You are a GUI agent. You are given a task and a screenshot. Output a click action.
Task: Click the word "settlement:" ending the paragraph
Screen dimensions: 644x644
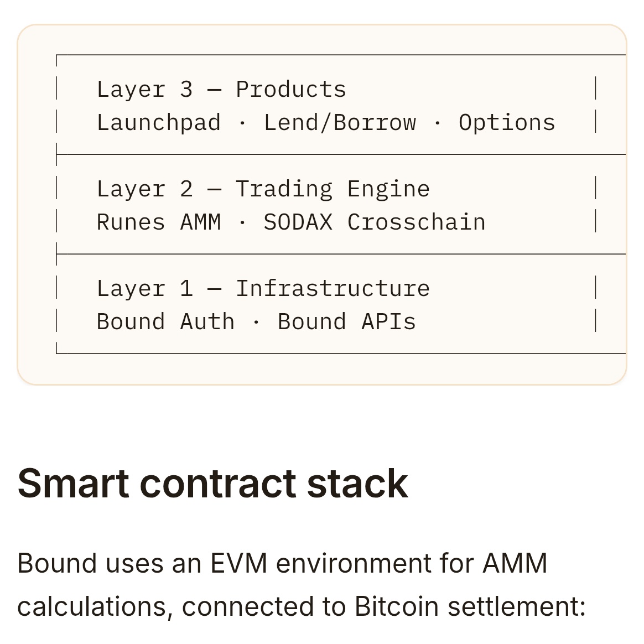click(517, 606)
